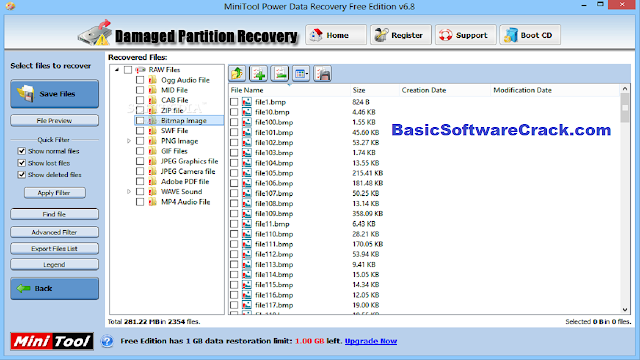Click the scrollbar up arrow
640x360 pixels.
coord(624,89)
